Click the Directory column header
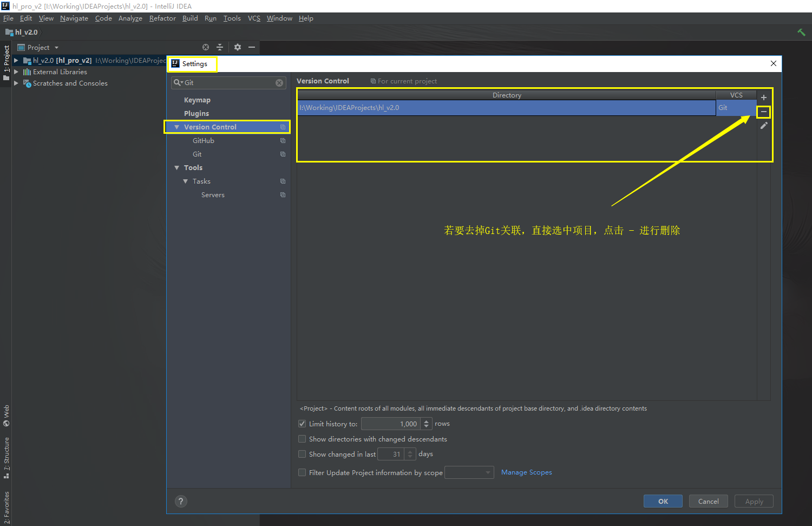The image size is (812, 526). (507, 95)
